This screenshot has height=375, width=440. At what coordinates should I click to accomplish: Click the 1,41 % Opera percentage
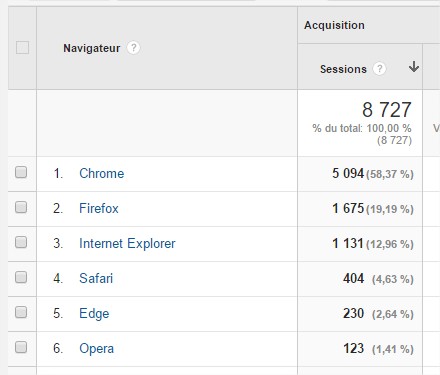click(393, 349)
